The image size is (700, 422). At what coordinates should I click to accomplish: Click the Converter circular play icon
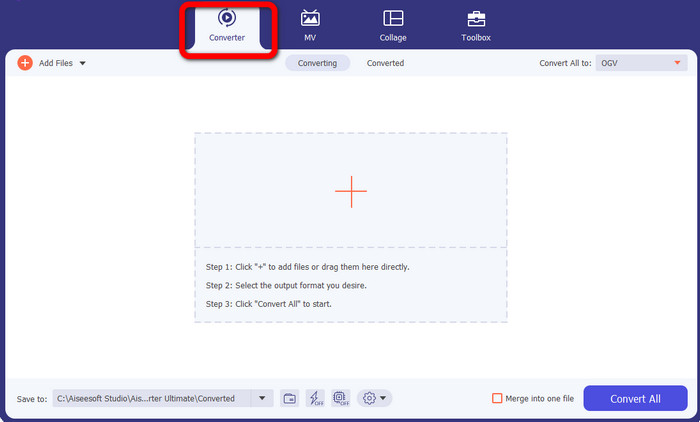coord(227,18)
